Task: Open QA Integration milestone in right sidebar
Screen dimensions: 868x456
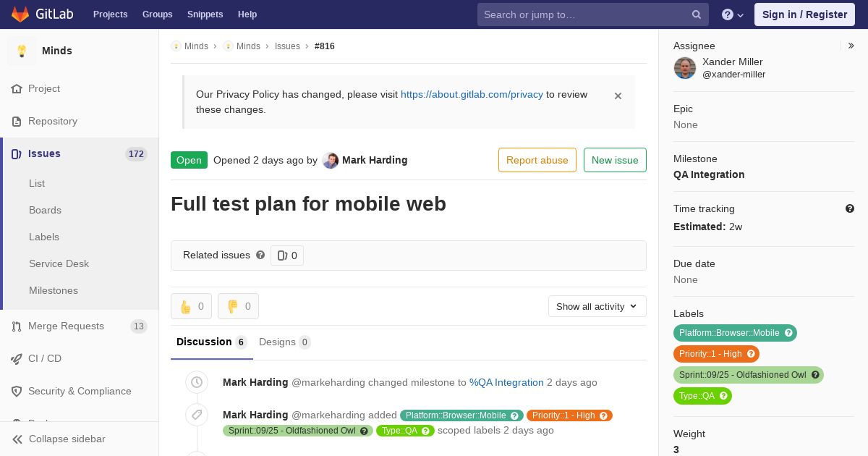Action: [x=709, y=174]
